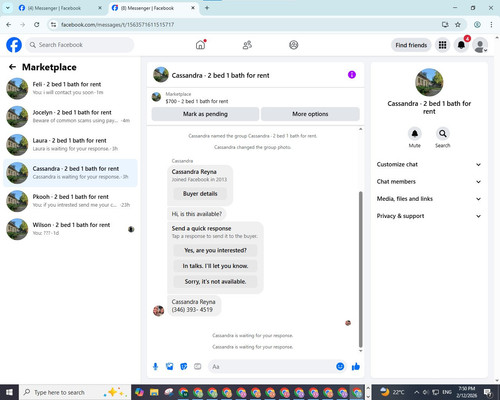Select second Messenger tab
500x400 pixels.
tap(152, 8)
